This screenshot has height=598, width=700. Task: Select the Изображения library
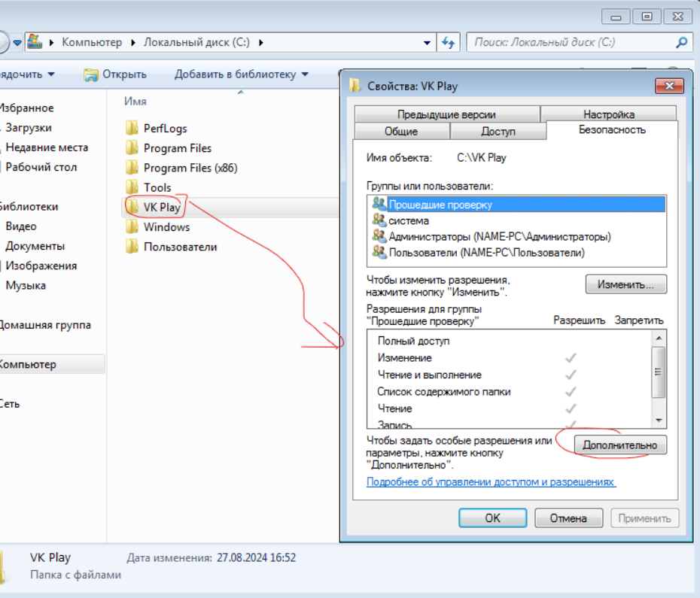(x=41, y=266)
